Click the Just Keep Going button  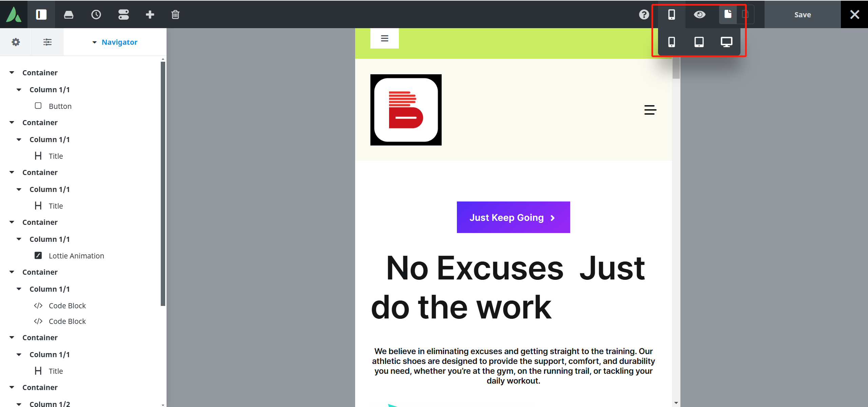click(513, 217)
